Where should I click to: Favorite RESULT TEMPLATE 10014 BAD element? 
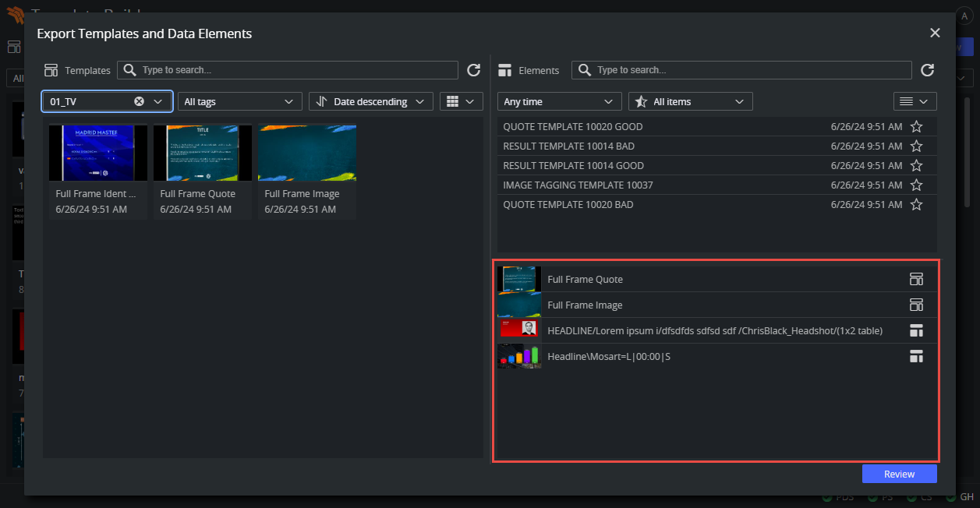click(917, 146)
